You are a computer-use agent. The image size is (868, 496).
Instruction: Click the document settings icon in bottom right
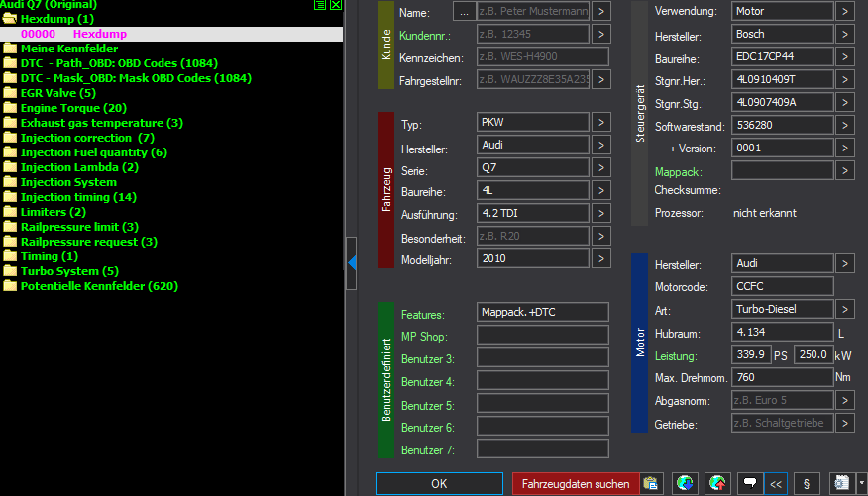[x=840, y=484]
